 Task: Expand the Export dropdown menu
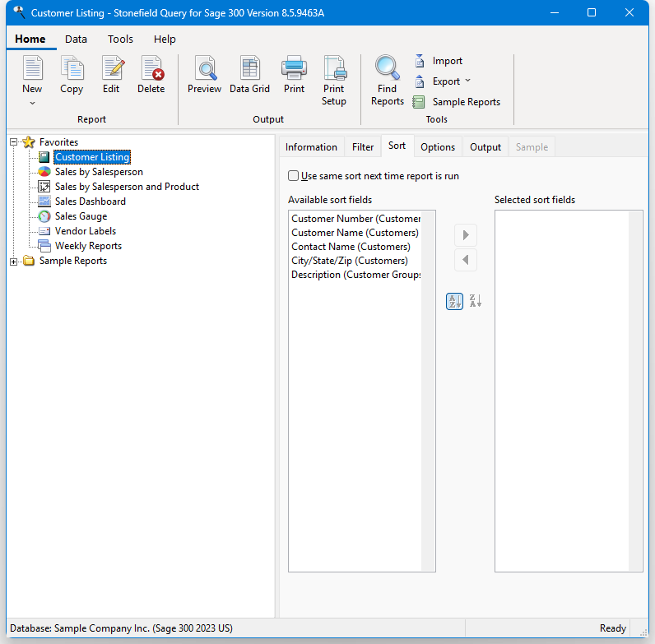click(x=468, y=81)
